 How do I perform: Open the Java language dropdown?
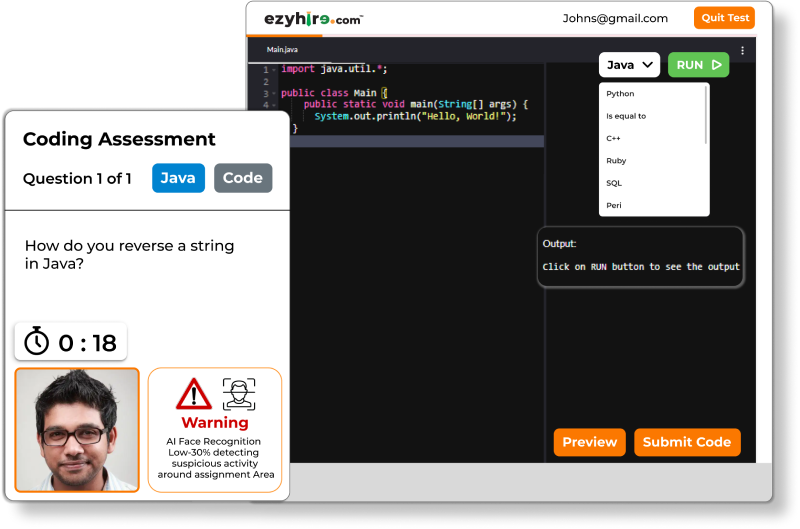[629, 65]
